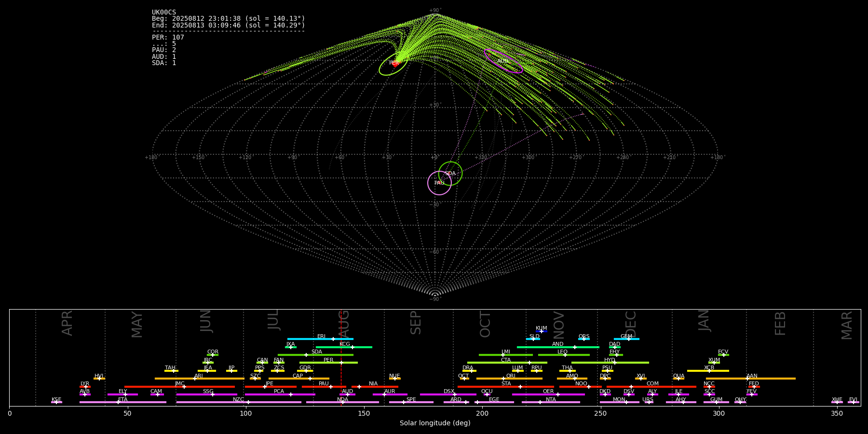
Task: Click the UK00CS station code text
Action: coord(164,13)
